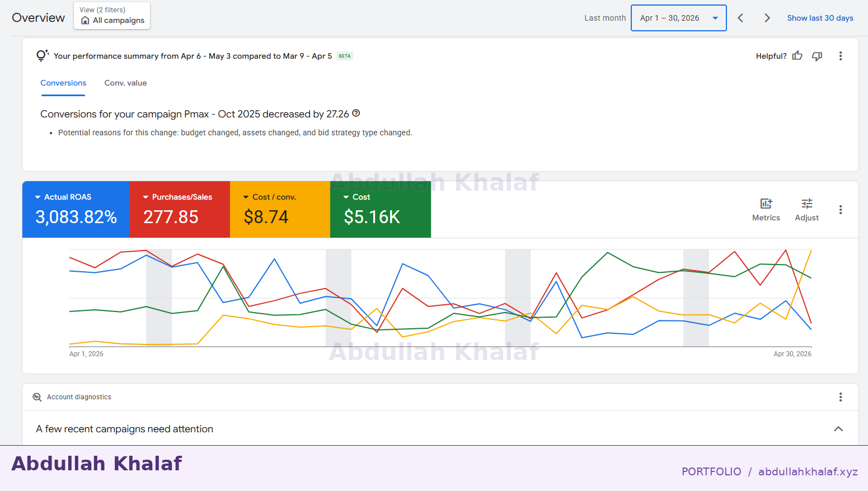Click A few recent campaigns need attention
Screen dimensions: 868x491
124,429
